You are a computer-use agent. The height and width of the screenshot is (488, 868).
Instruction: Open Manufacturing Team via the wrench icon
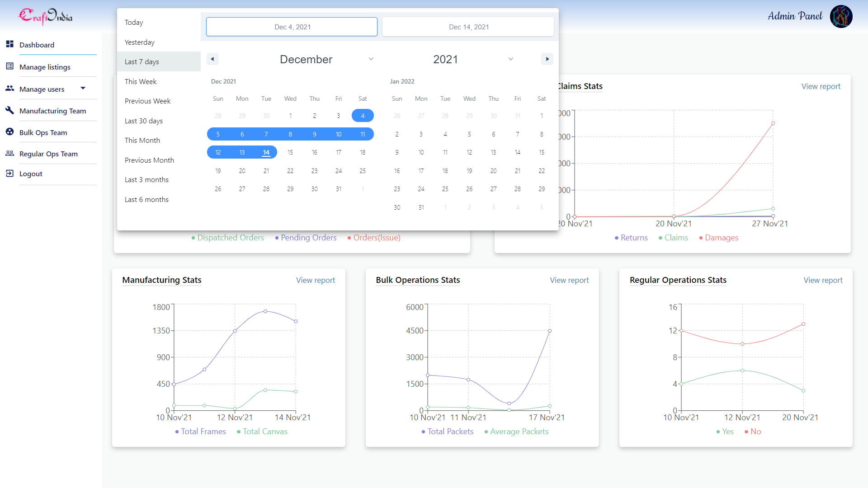pyautogui.click(x=10, y=110)
